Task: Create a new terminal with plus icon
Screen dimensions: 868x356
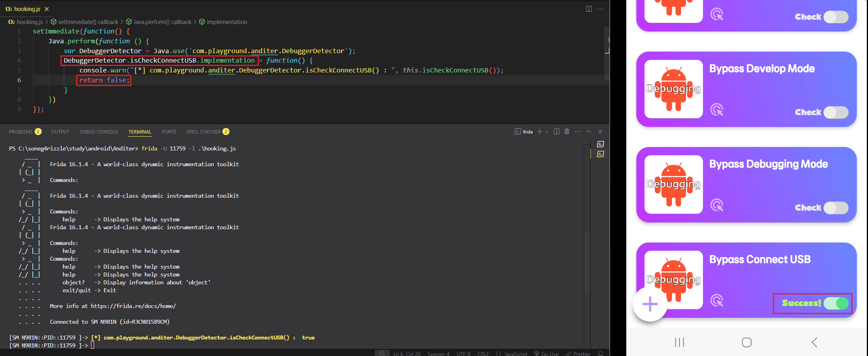Action: click(x=540, y=132)
